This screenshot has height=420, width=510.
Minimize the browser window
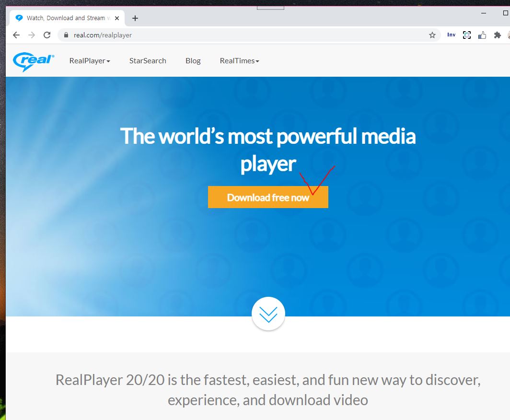[484, 13]
